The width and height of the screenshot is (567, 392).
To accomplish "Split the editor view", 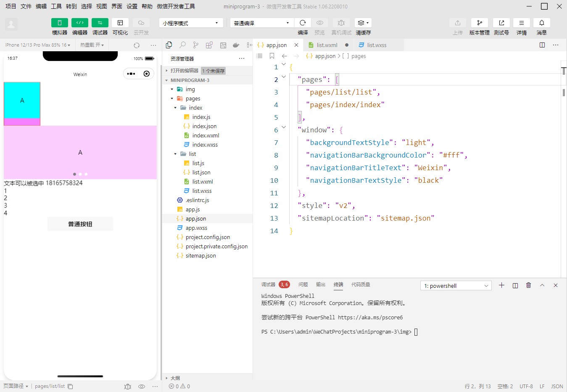I will (x=542, y=45).
